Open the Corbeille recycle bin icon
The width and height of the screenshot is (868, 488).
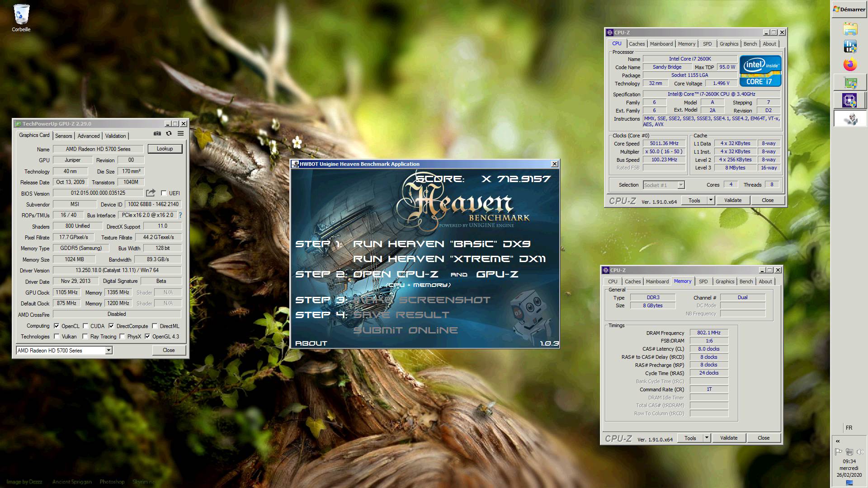21,18
